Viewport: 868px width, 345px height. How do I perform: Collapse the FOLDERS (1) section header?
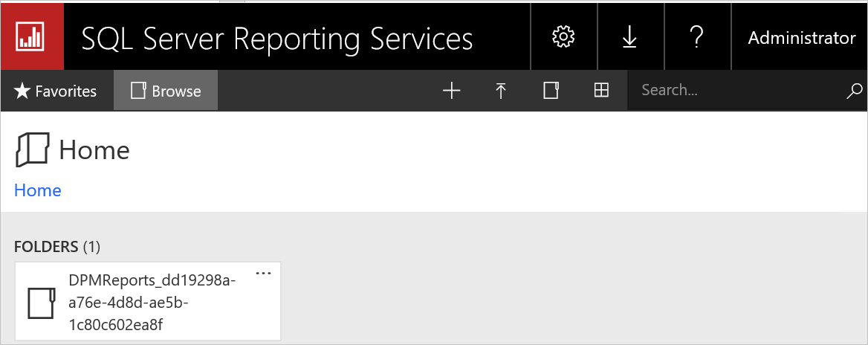click(56, 246)
